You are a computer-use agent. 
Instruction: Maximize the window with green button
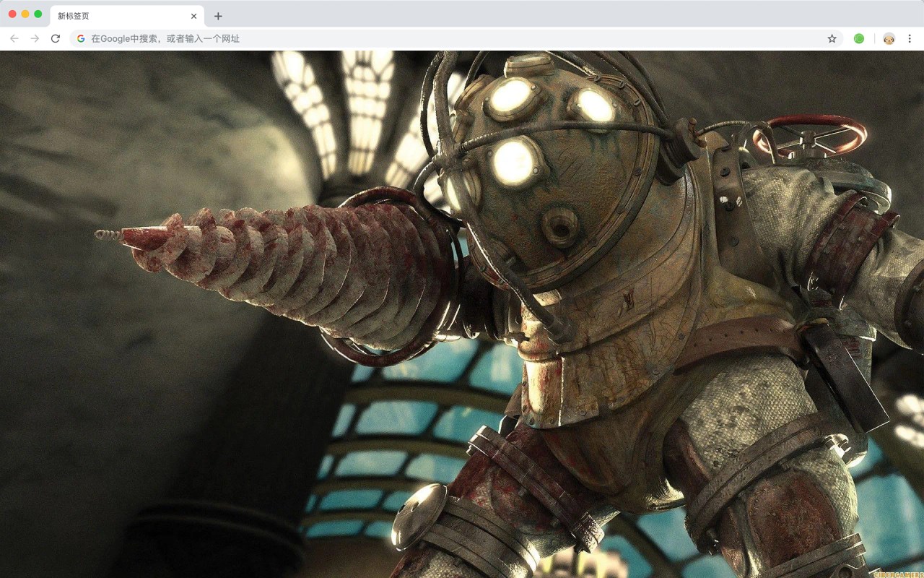pyautogui.click(x=38, y=14)
